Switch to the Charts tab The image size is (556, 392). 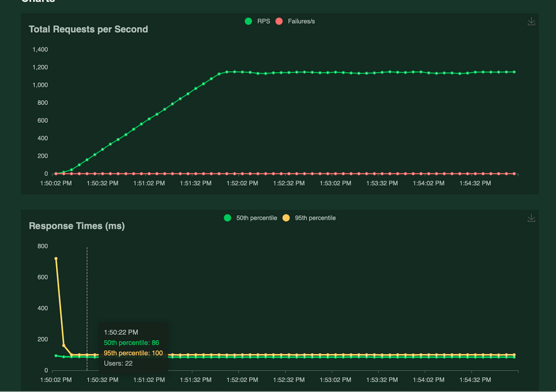point(38,2)
